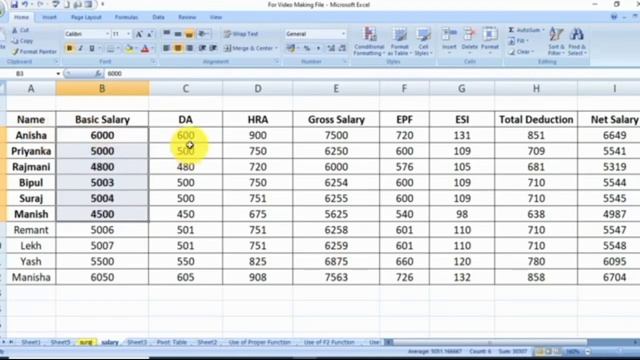Screen dimensions: 640x360
Task: Click the Increase Decimal icon
Action: tap(331, 48)
